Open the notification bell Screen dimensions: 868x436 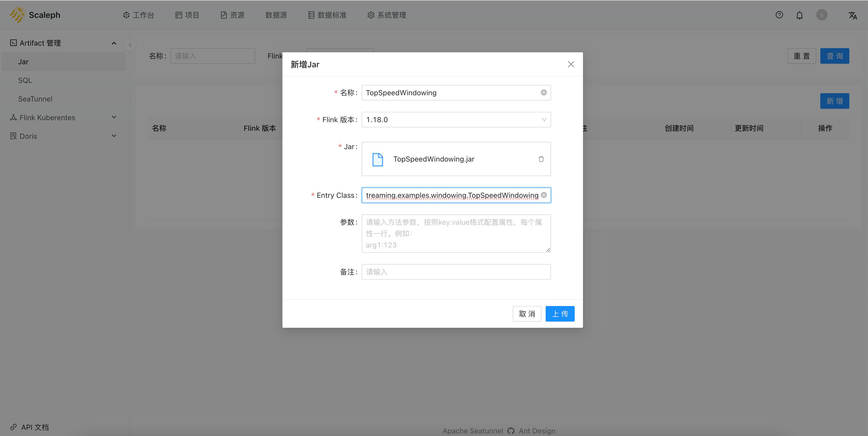tap(799, 15)
